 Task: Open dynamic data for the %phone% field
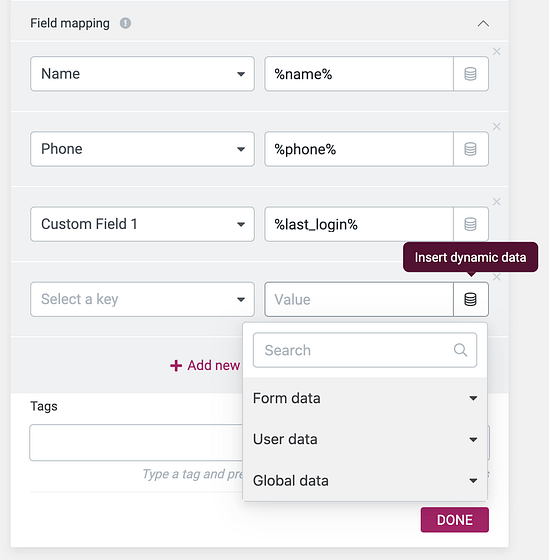470,149
